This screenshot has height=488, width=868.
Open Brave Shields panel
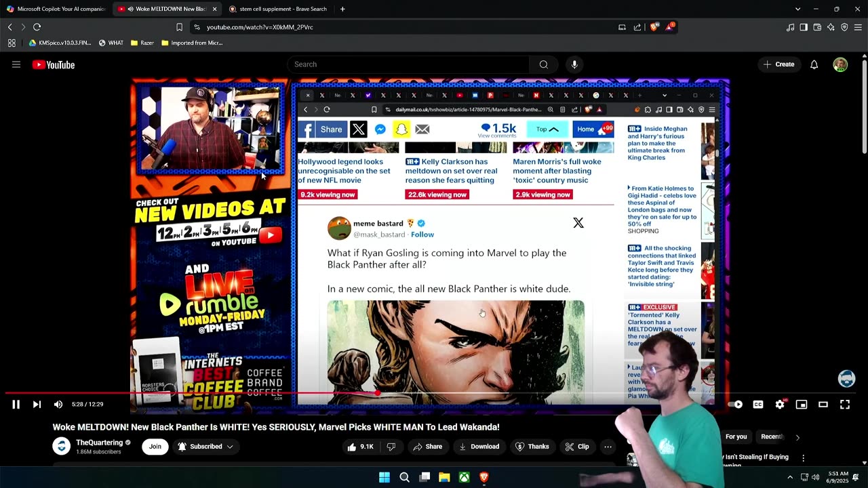pyautogui.click(x=654, y=27)
